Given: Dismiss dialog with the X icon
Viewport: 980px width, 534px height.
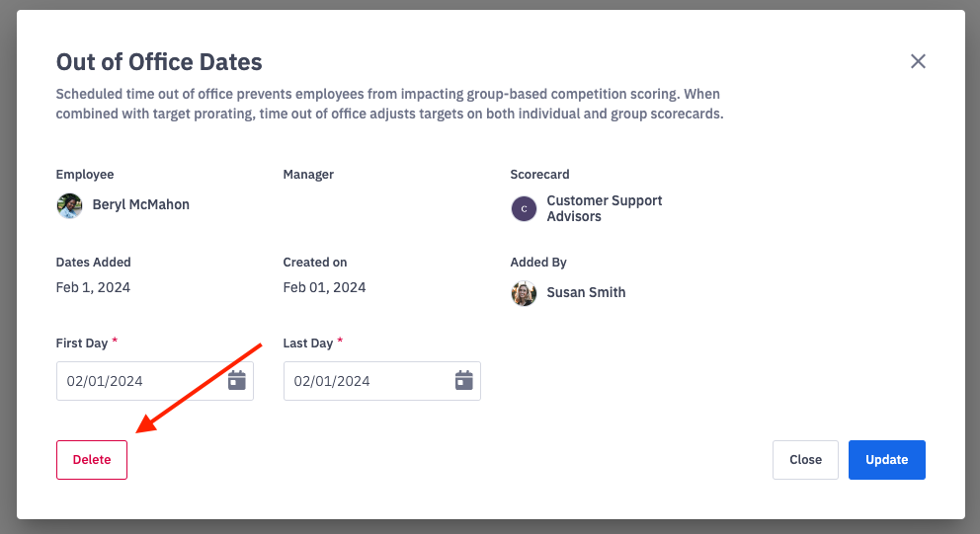Looking at the screenshot, I should 918,61.
